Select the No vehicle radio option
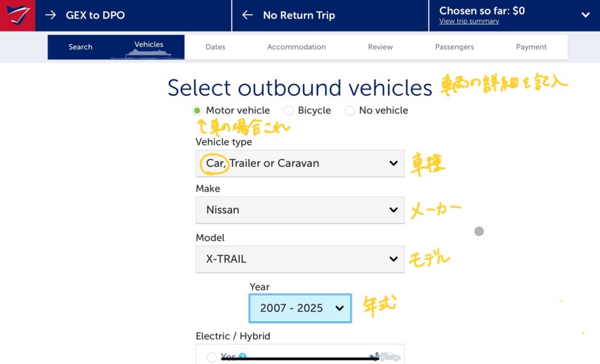The image size is (600, 364). 350,111
